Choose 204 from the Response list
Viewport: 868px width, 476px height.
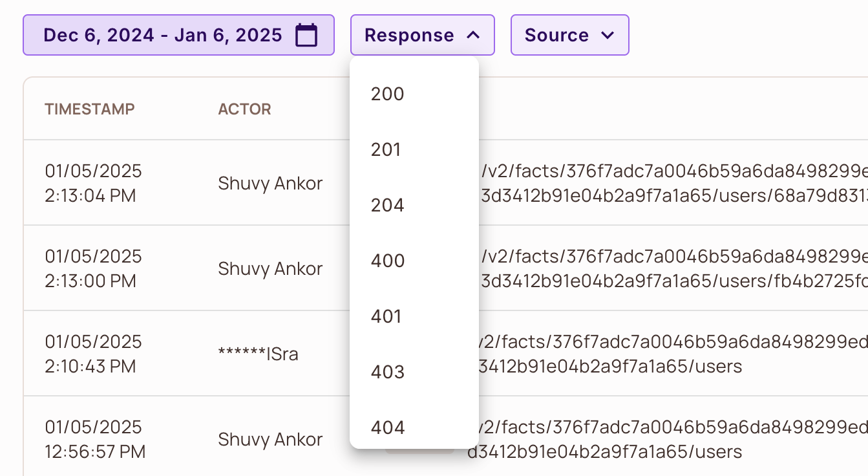coord(388,205)
